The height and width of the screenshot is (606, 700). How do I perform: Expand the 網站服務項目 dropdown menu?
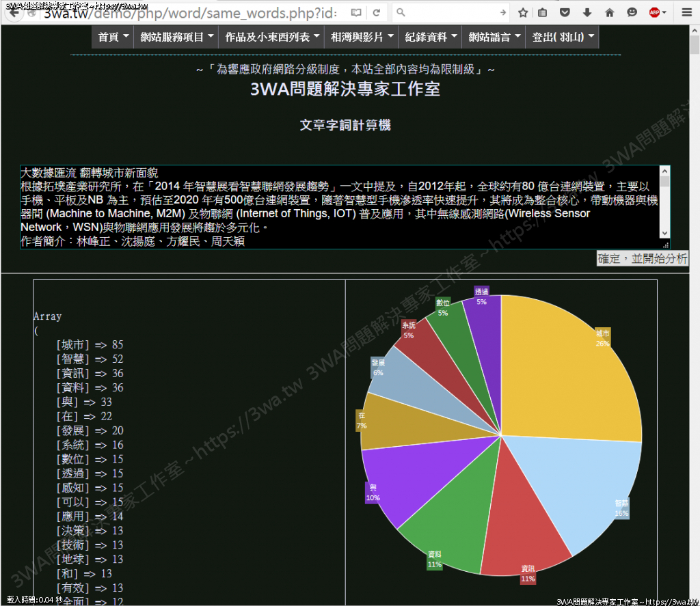point(177,38)
